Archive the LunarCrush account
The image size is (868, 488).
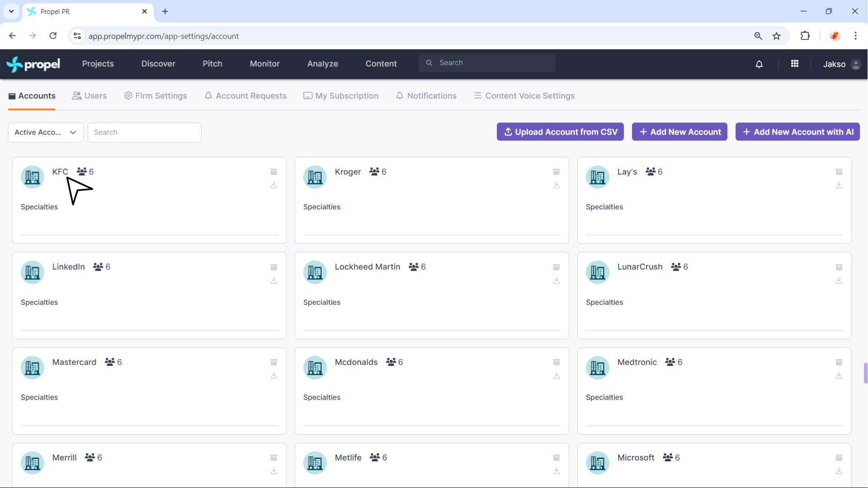[839, 267]
